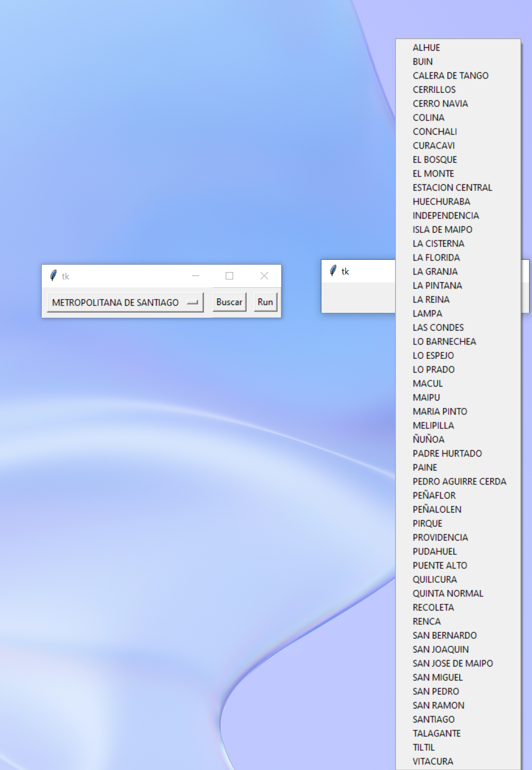The image size is (532, 770).
Task: Click the Run button
Action: click(265, 302)
